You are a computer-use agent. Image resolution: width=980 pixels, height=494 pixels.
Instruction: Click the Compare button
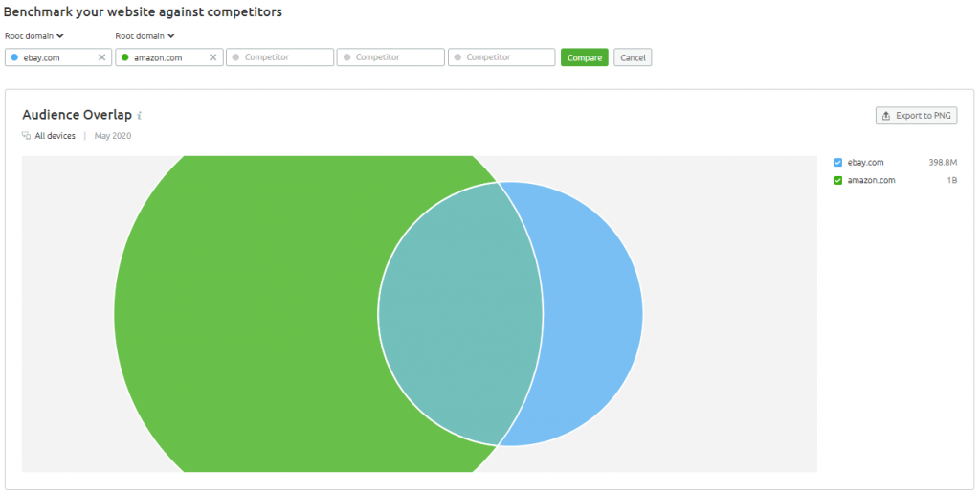(585, 57)
